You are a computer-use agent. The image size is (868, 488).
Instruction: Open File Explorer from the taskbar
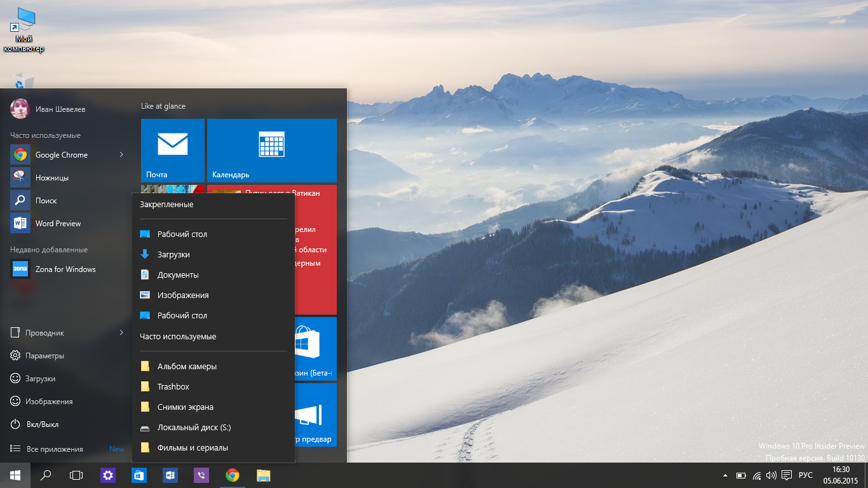[264, 475]
